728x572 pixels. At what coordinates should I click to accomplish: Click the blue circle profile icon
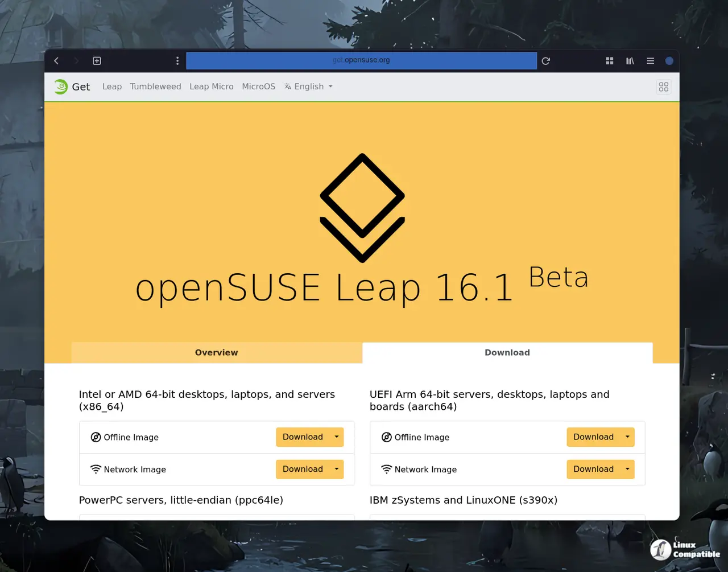[669, 61]
